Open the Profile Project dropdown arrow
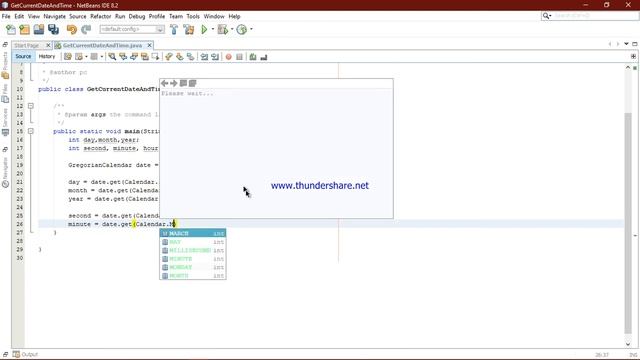 point(251,29)
